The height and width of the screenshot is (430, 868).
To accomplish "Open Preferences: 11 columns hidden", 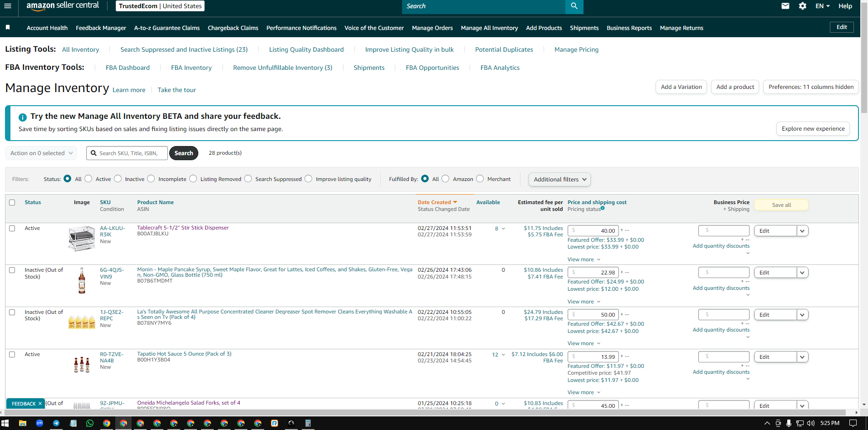I will click(811, 87).
